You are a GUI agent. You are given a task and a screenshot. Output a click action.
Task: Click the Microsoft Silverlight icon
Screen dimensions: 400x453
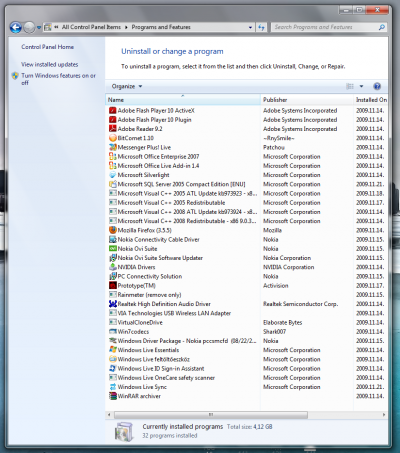[x=113, y=175]
